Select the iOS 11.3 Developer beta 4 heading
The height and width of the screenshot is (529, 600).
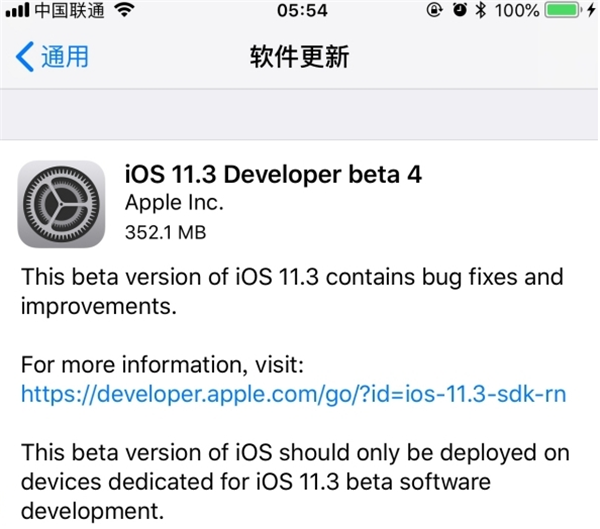273,174
